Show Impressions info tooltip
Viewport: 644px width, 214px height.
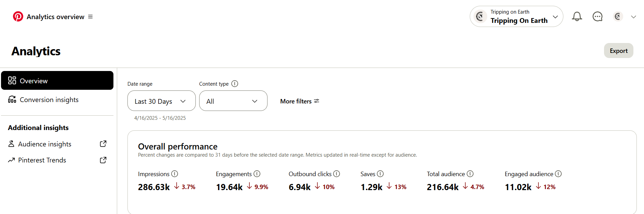(175, 174)
